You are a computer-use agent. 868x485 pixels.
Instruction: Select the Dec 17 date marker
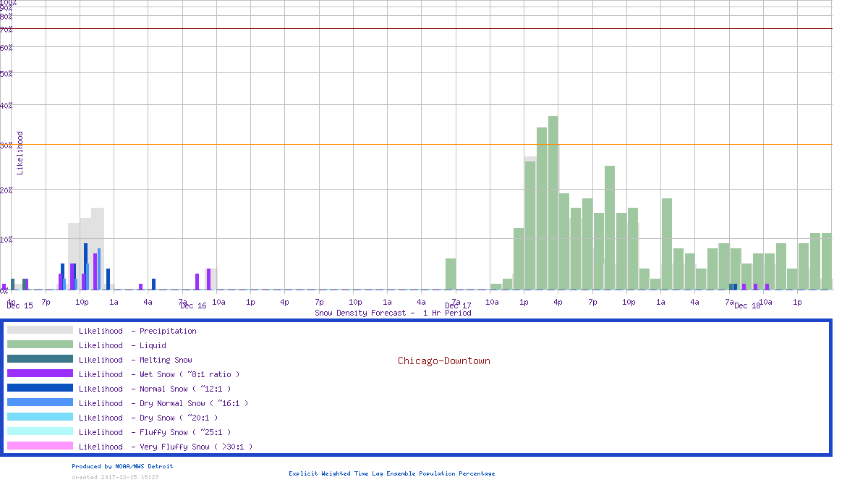click(x=458, y=305)
